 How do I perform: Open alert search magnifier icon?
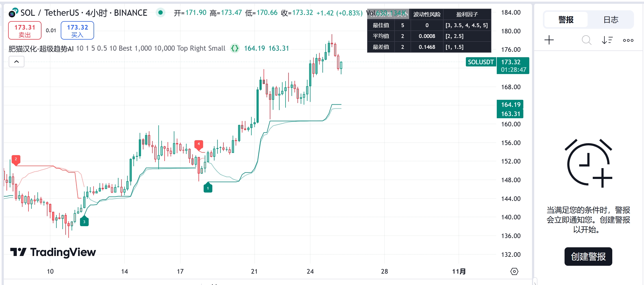(x=586, y=40)
